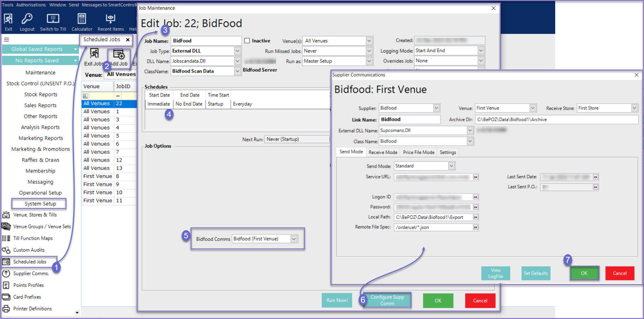Open the Send Mode Standard dropdown
This screenshot has height=319, width=644.
point(451,166)
